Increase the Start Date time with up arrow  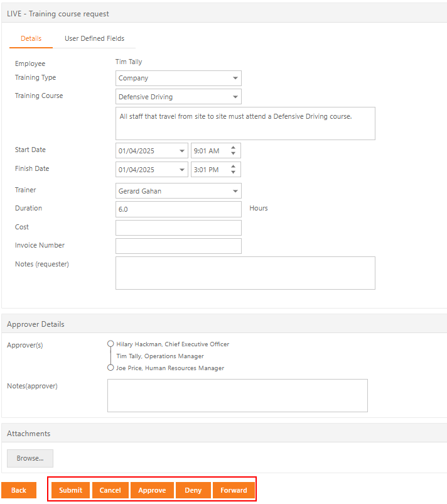click(x=233, y=148)
